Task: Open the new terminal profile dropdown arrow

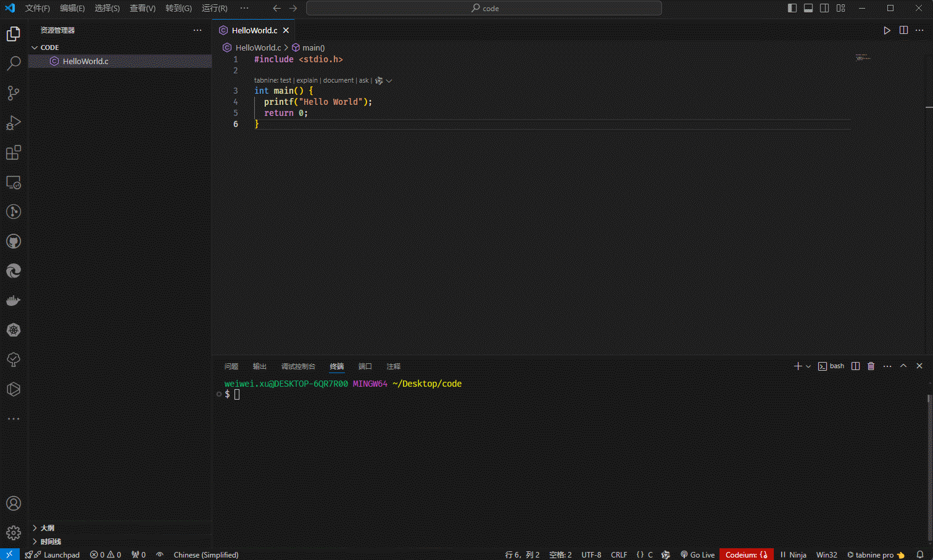Action: pyautogui.click(x=808, y=366)
